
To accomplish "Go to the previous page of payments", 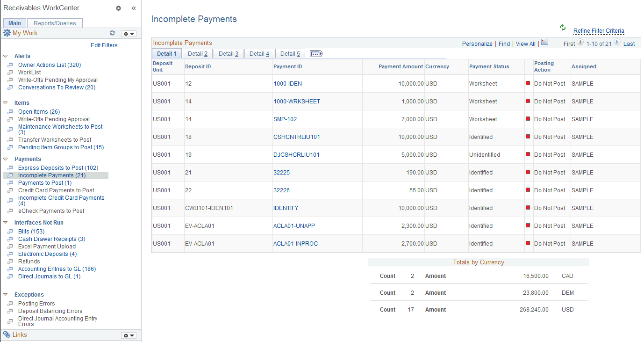I will pos(580,44).
